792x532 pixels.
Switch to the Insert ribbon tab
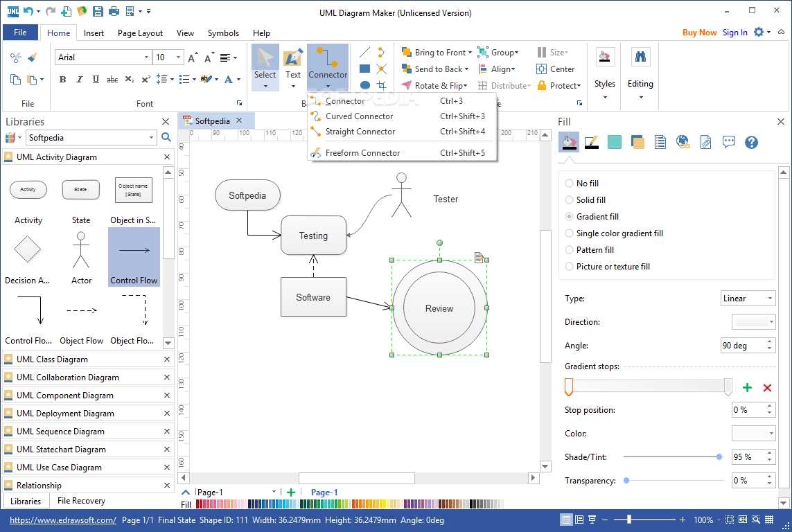[94, 33]
